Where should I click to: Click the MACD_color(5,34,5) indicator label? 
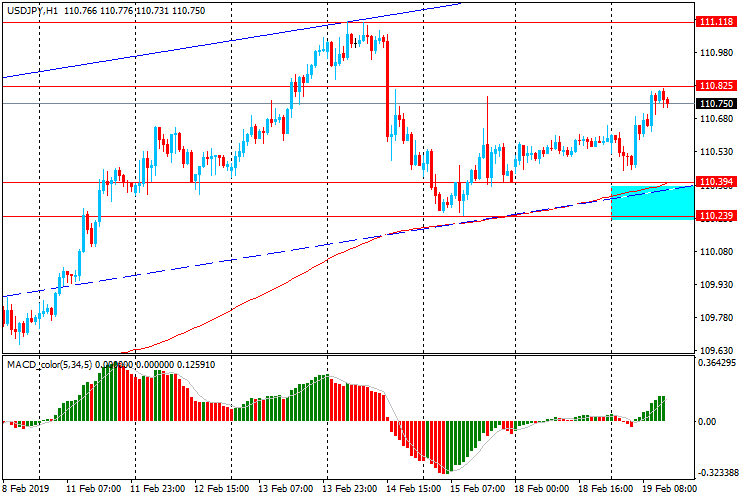50,364
